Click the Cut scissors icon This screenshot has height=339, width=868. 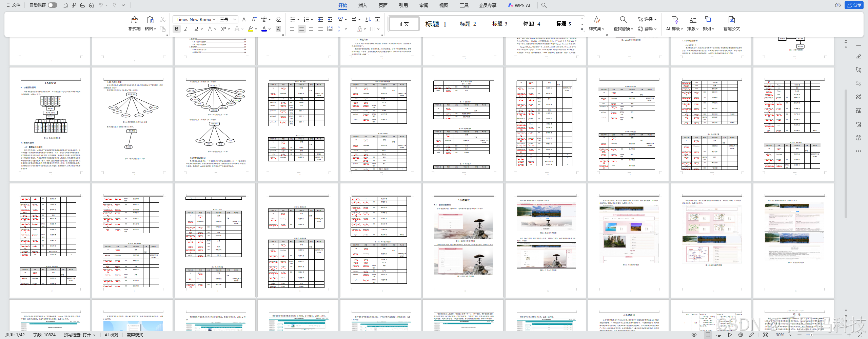point(163,20)
